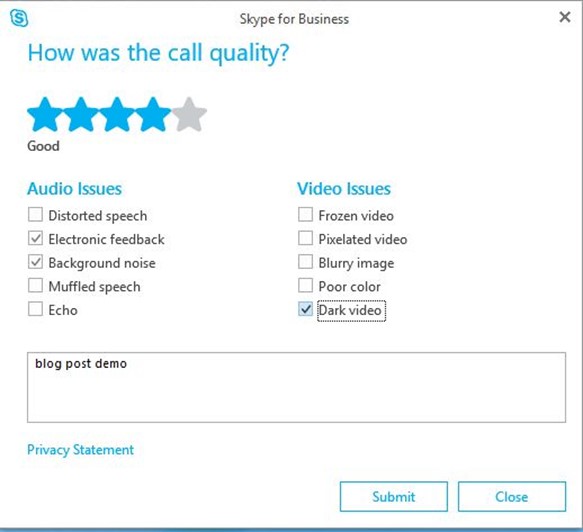Uncheck the Dark video checkbox
The width and height of the screenshot is (583, 532).
[x=305, y=309]
